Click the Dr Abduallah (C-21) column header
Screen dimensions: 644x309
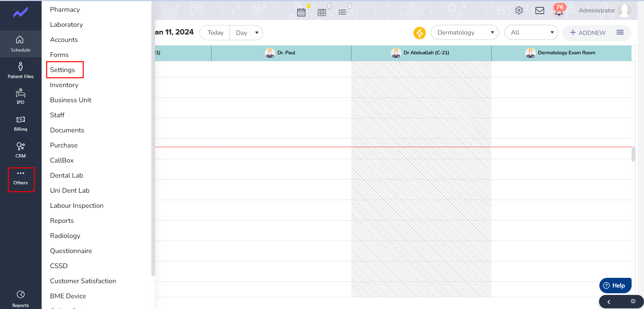[421, 53]
